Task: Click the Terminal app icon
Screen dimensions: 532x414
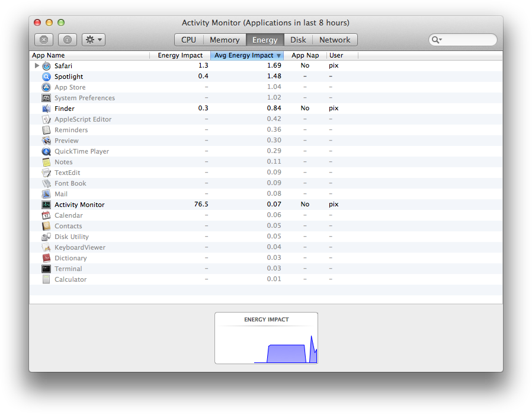Action: click(x=46, y=269)
